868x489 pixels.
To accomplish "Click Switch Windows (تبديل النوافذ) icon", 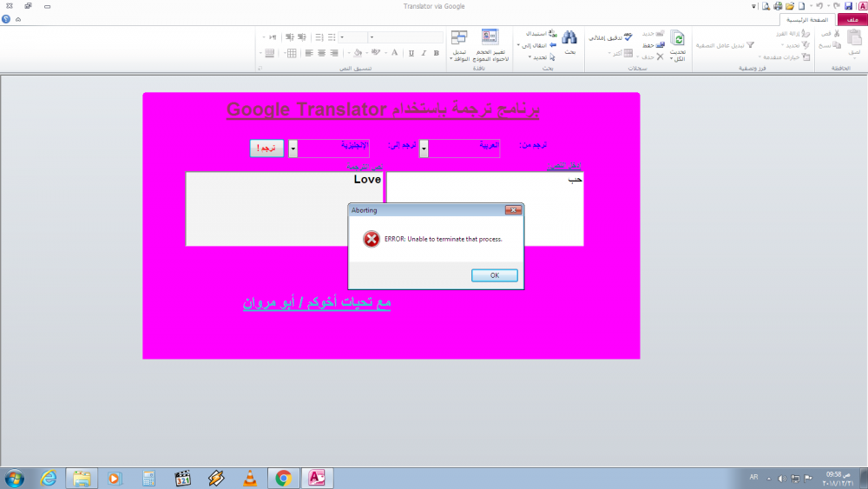I will [459, 37].
